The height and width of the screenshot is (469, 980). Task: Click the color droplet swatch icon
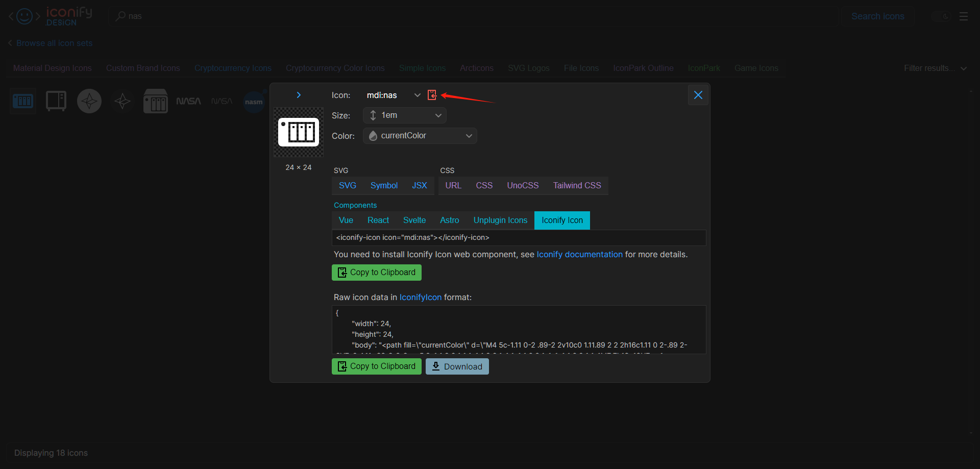coord(373,136)
